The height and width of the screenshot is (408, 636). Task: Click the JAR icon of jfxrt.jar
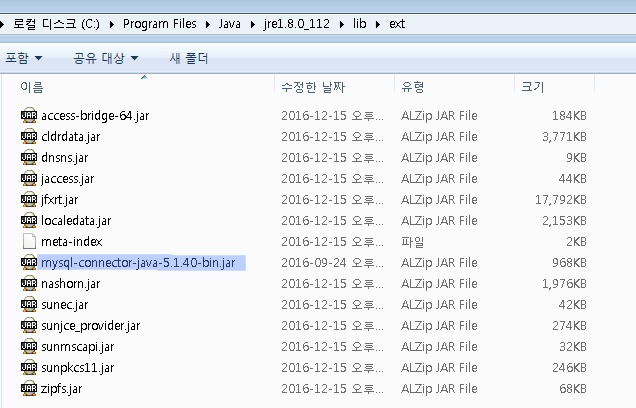pos(29,200)
